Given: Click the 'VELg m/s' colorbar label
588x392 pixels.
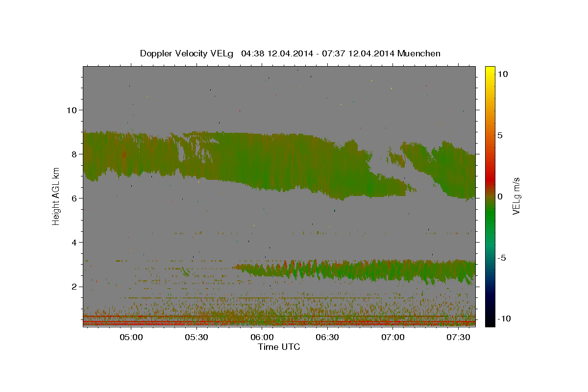Looking at the screenshot, I should tap(516, 196).
